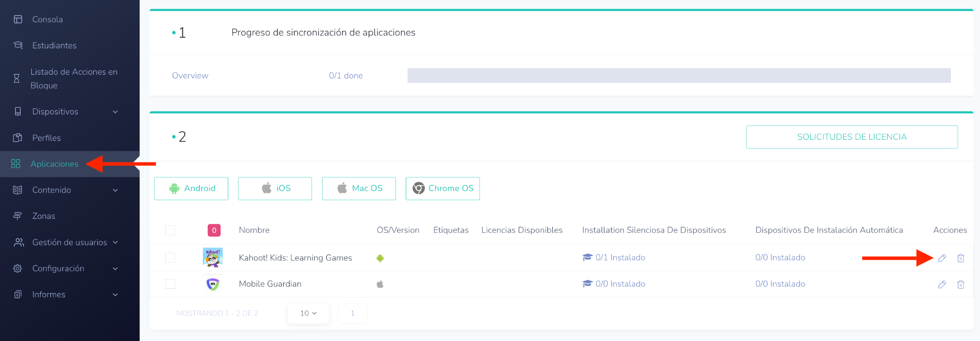Open the 0/1 Instalado link for Kahoot
This screenshot has width=980, height=341.
click(x=620, y=258)
